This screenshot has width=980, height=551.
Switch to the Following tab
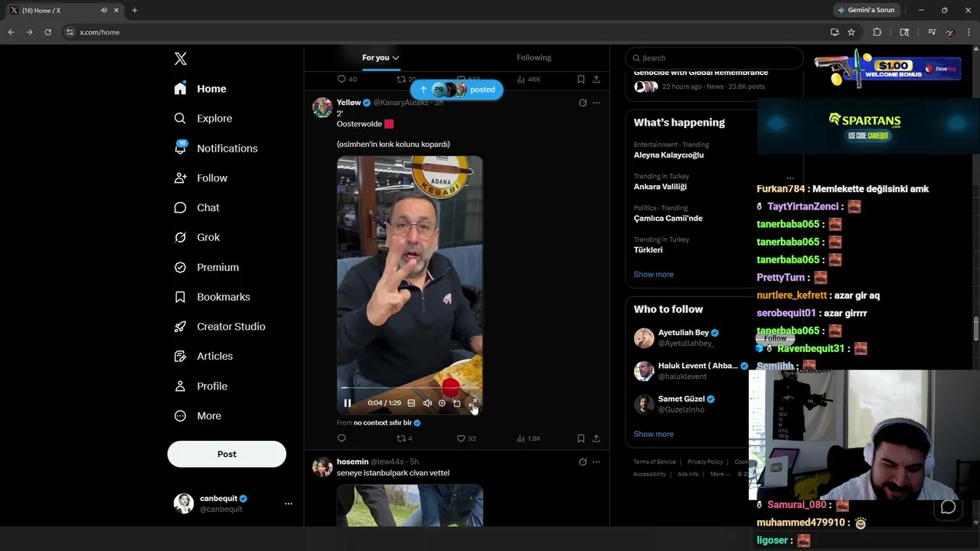[x=534, y=57]
